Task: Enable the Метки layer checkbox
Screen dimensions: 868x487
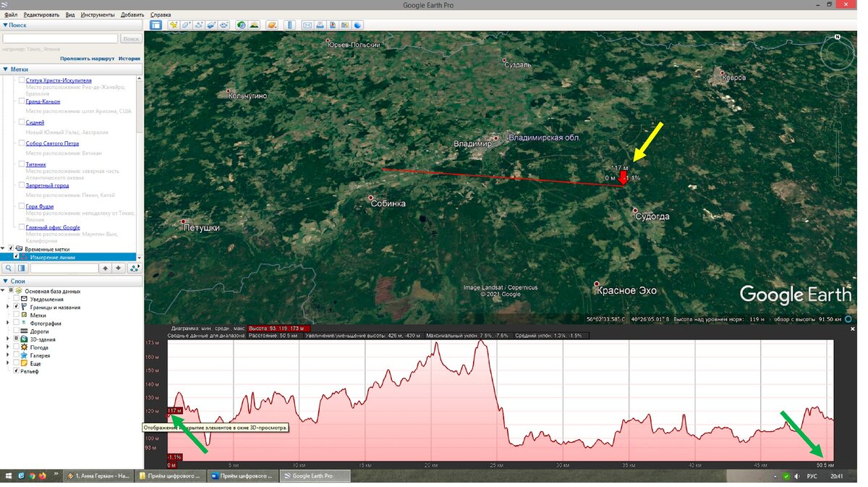Action: [x=16, y=315]
